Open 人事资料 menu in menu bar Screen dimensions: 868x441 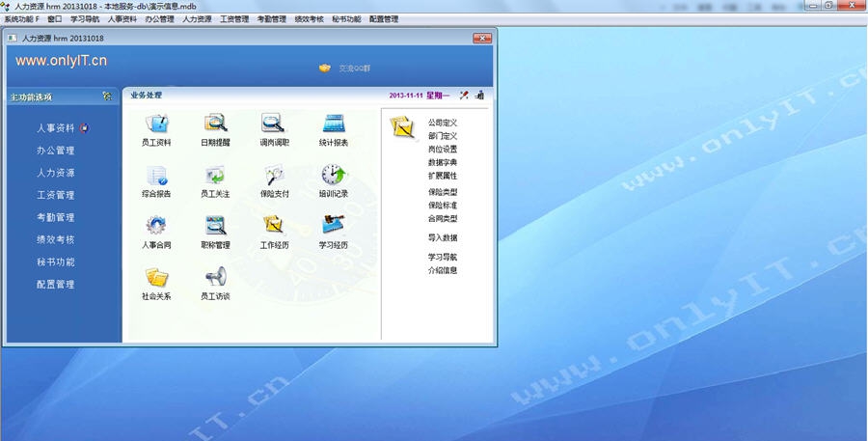122,19
